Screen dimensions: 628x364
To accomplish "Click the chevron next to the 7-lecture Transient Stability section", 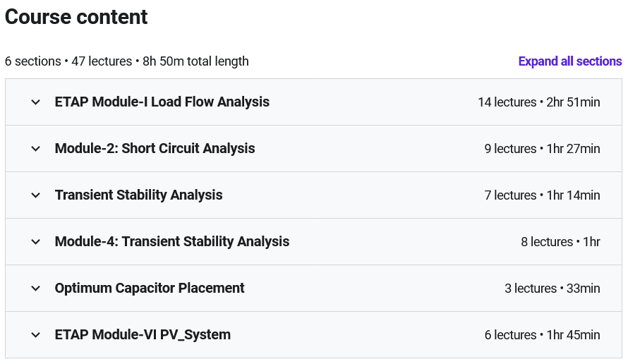I will 36,195.
